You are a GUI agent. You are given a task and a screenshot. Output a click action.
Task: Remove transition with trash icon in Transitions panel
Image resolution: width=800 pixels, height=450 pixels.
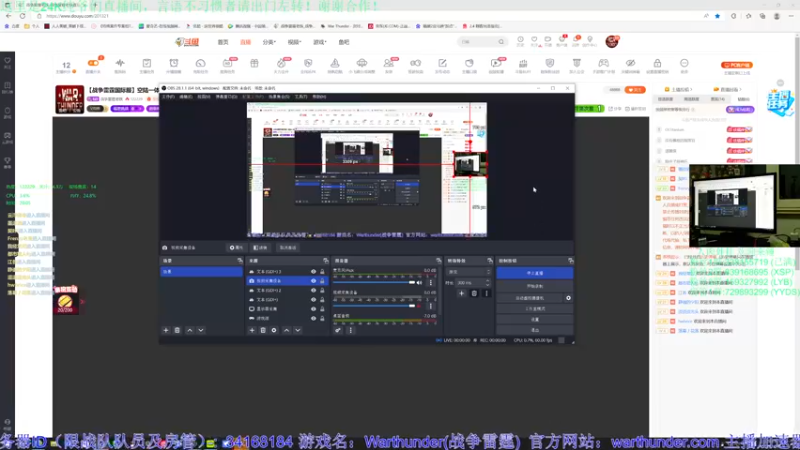(474, 293)
